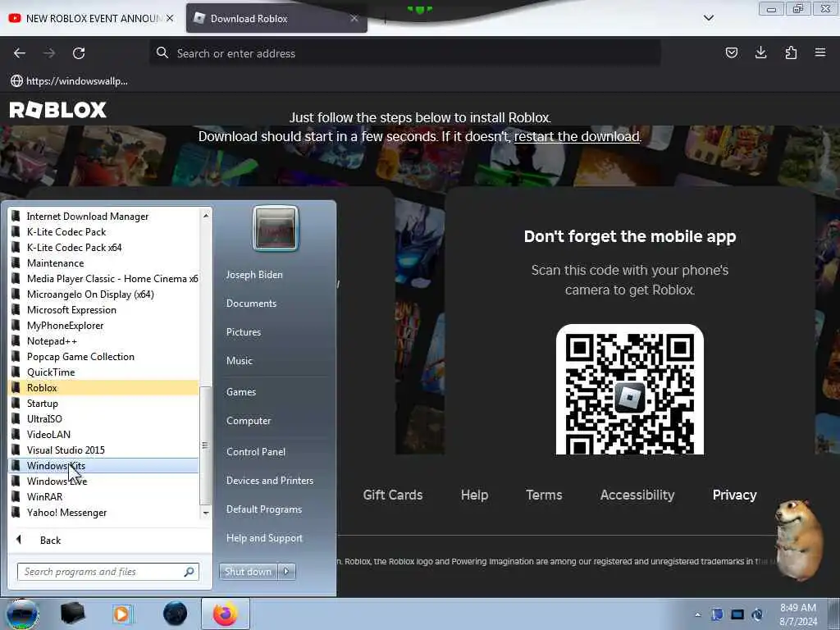This screenshot has width=840, height=630.
Task: Click the programs list scroll down arrow
Action: (x=206, y=514)
